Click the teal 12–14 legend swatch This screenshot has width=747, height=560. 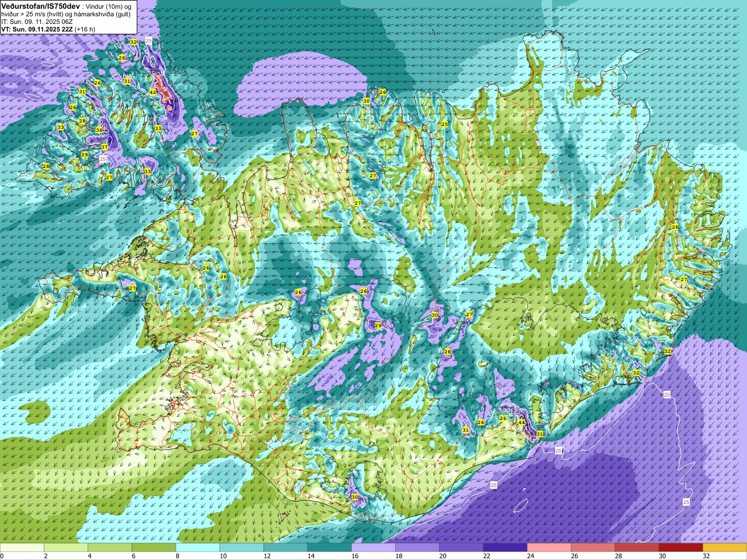pyautogui.click(x=285, y=548)
